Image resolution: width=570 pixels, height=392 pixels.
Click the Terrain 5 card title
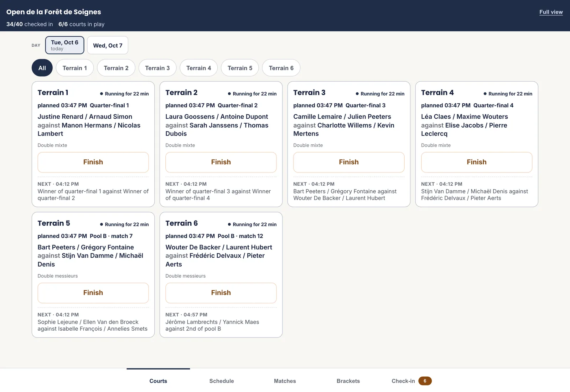click(x=54, y=223)
